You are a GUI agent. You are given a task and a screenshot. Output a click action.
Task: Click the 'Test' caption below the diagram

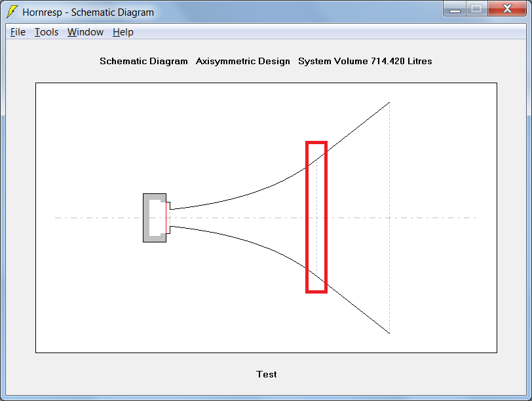pyautogui.click(x=267, y=374)
